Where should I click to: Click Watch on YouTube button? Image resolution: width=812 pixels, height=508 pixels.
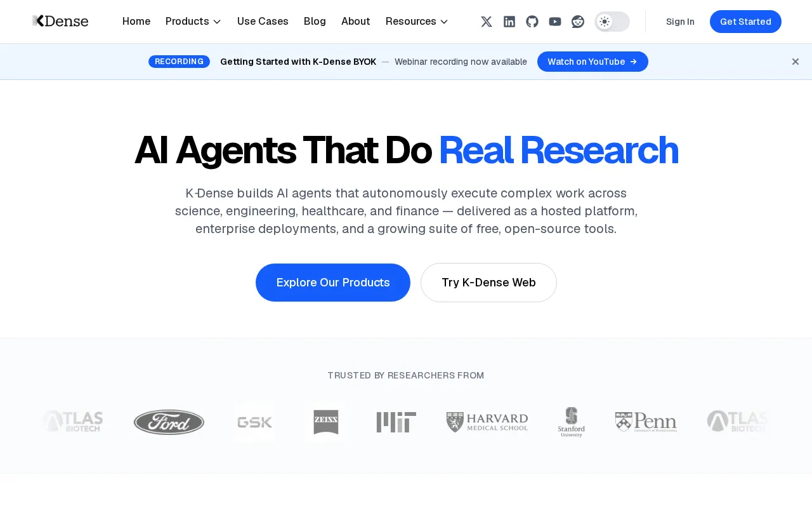593,62
